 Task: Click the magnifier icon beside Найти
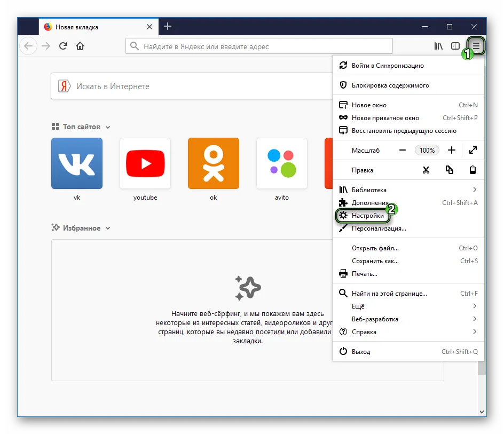[x=343, y=293]
